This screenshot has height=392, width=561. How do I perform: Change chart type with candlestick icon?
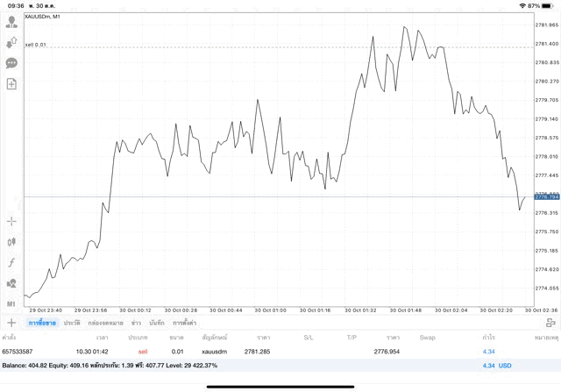[11, 242]
